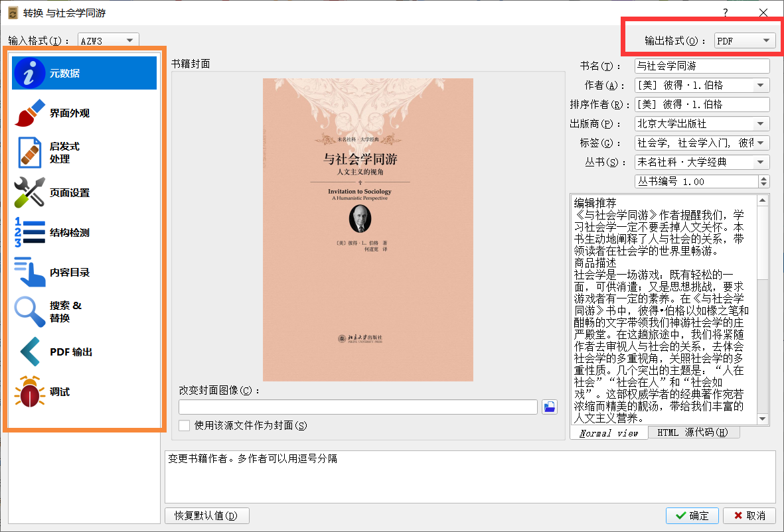Open the 输出格式 PDF dropdown

click(745, 40)
